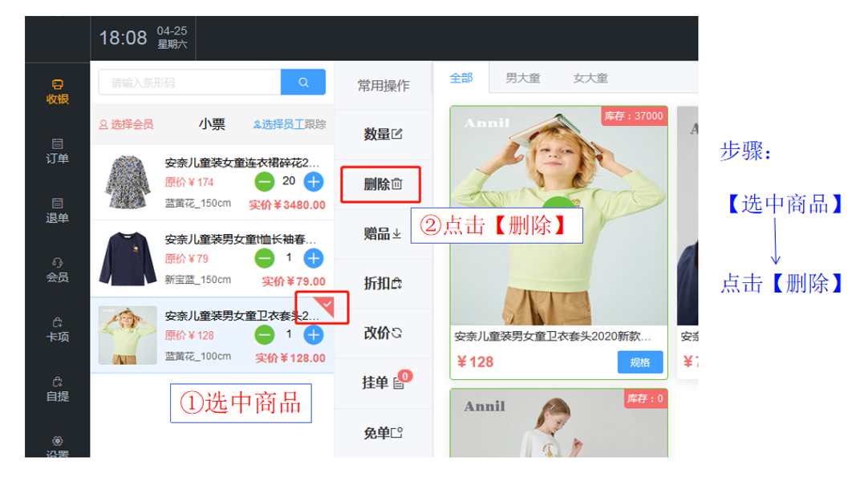Open the 卡项 card items section

coord(57,329)
